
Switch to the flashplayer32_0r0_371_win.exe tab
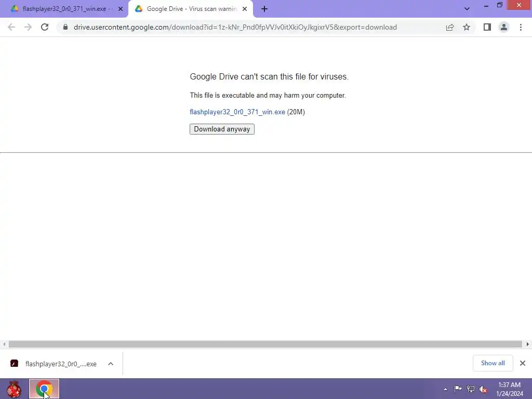click(64, 9)
